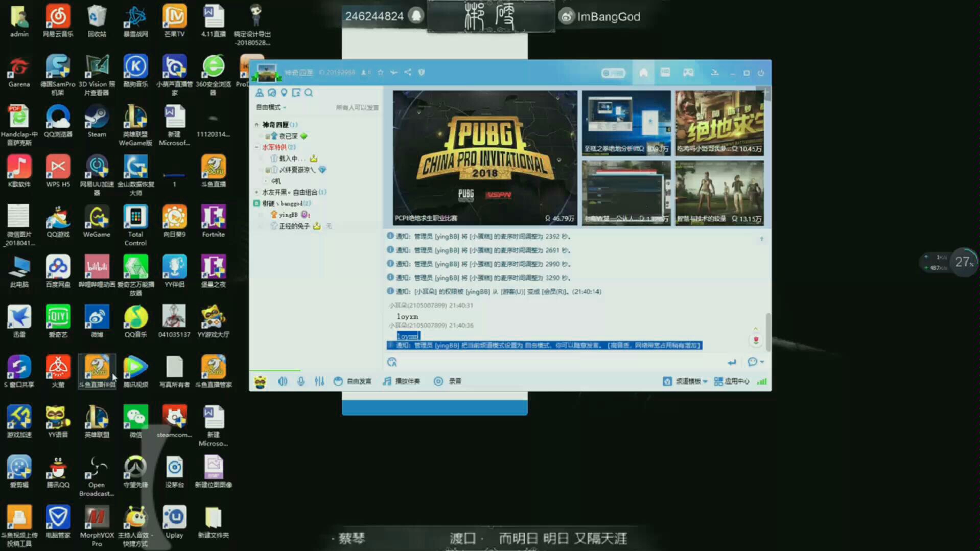Open WeGame desktop shortcut
The width and height of the screenshot is (980, 551).
point(97,221)
